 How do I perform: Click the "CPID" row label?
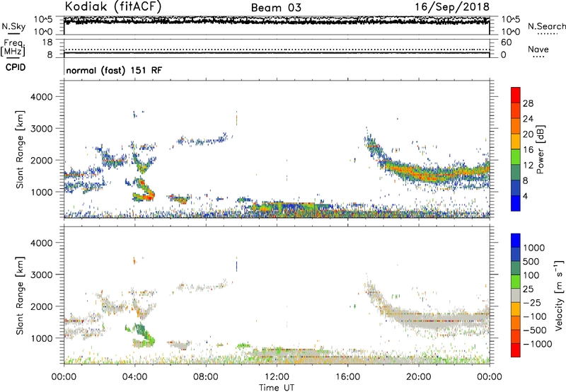[x=16, y=67]
